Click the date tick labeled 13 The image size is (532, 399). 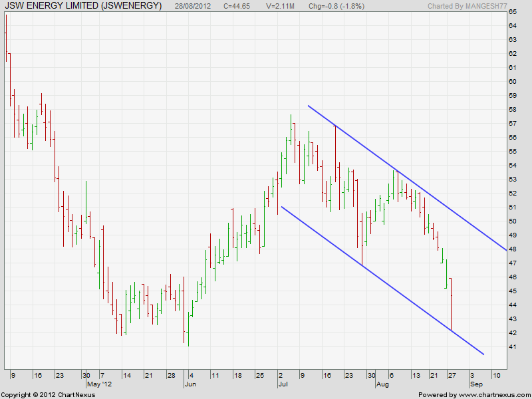tap(416, 375)
